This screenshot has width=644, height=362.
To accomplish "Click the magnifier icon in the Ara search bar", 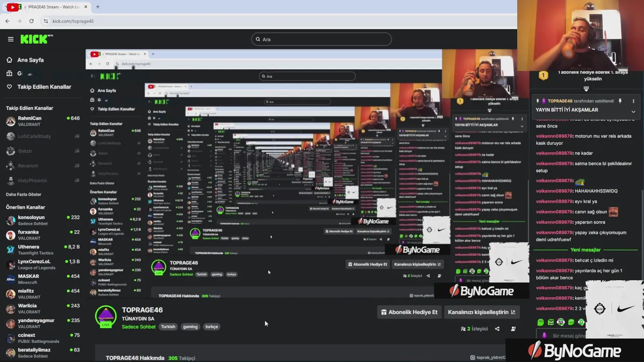I will click(258, 39).
